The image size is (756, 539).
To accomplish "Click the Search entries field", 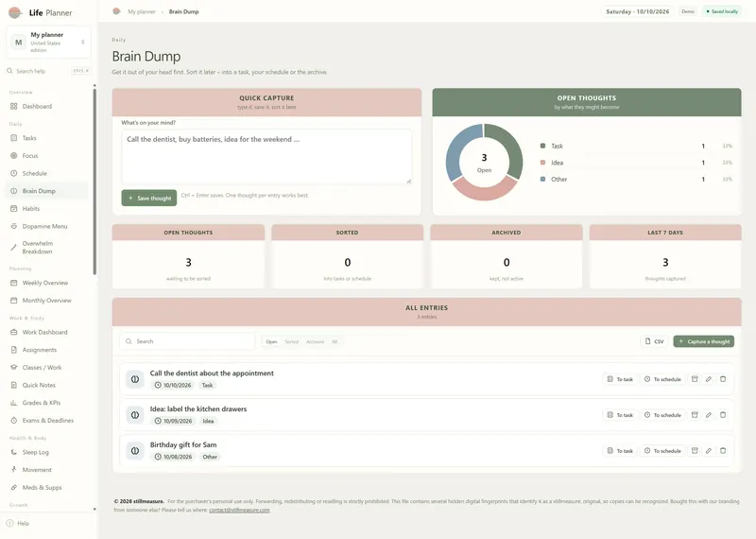I will [187, 341].
